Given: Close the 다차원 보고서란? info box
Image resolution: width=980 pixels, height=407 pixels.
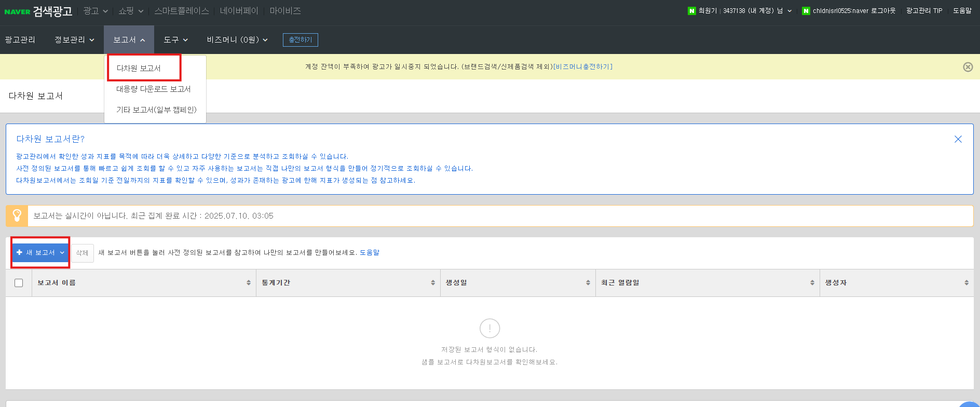Looking at the screenshot, I should pyautogui.click(x=958, y=139).
